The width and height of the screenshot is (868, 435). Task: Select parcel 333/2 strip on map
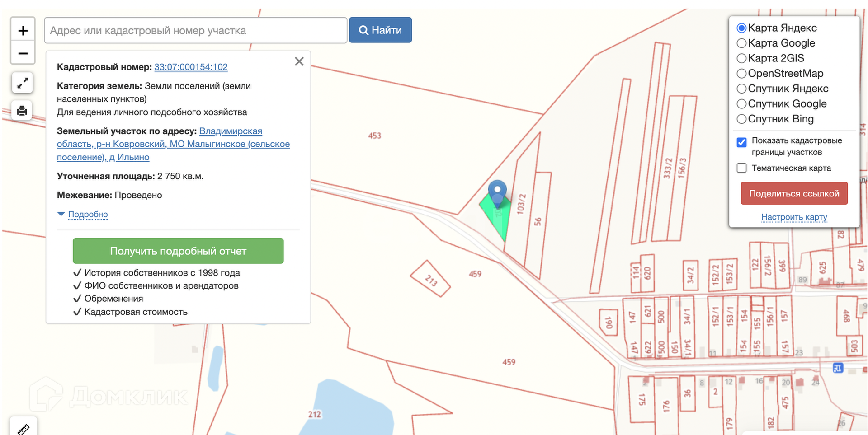(668, 168)
